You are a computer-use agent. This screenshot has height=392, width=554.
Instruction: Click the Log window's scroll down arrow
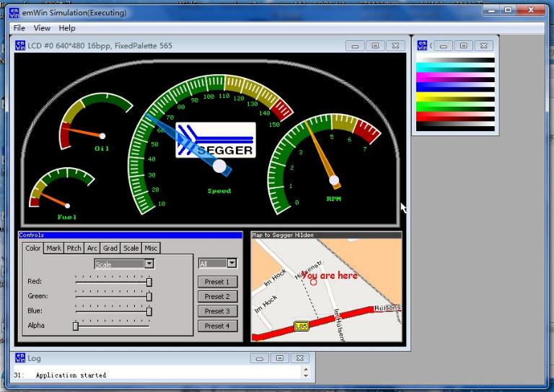coord(306,375)
